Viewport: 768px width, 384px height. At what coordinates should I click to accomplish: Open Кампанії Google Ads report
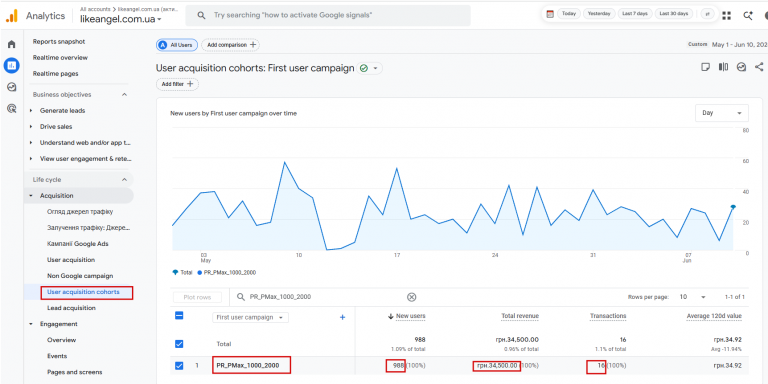[78, 244]
